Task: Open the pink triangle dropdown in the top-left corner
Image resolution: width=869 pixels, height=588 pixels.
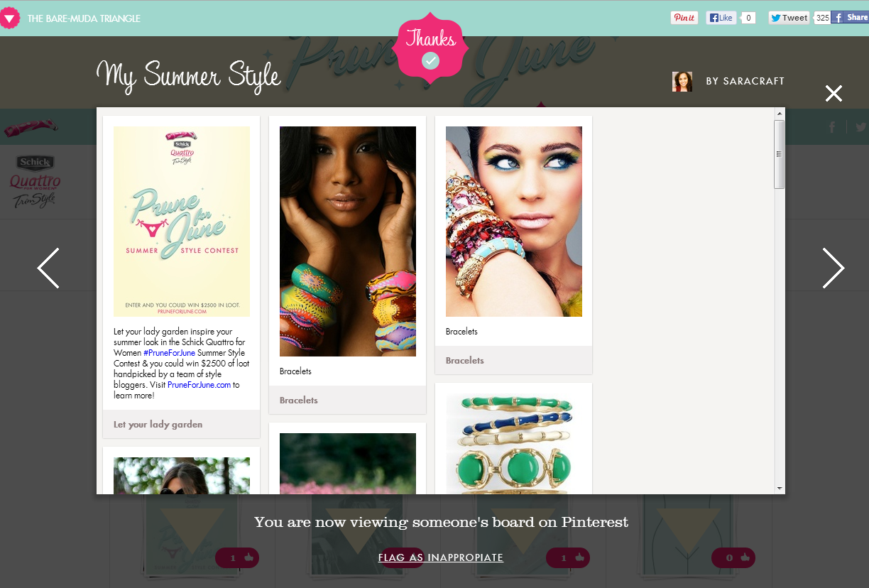Action: click(9, 18)
